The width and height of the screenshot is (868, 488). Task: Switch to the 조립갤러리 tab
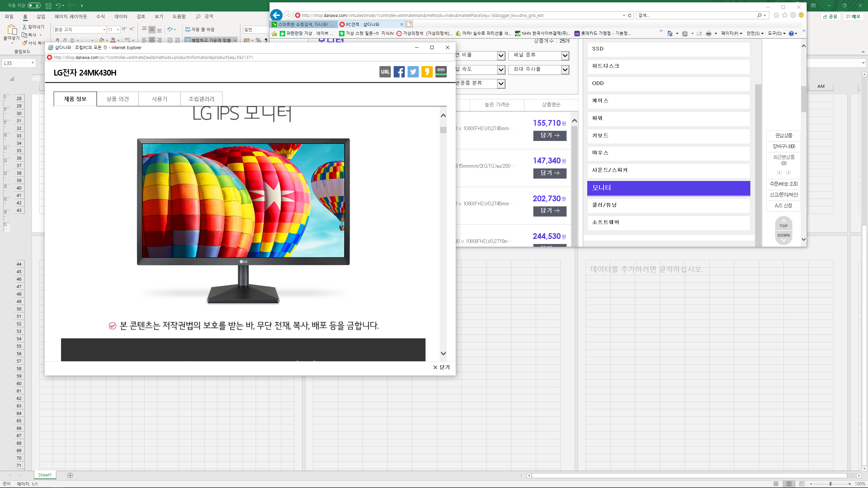pyautogui.click(x=201, y=99)
